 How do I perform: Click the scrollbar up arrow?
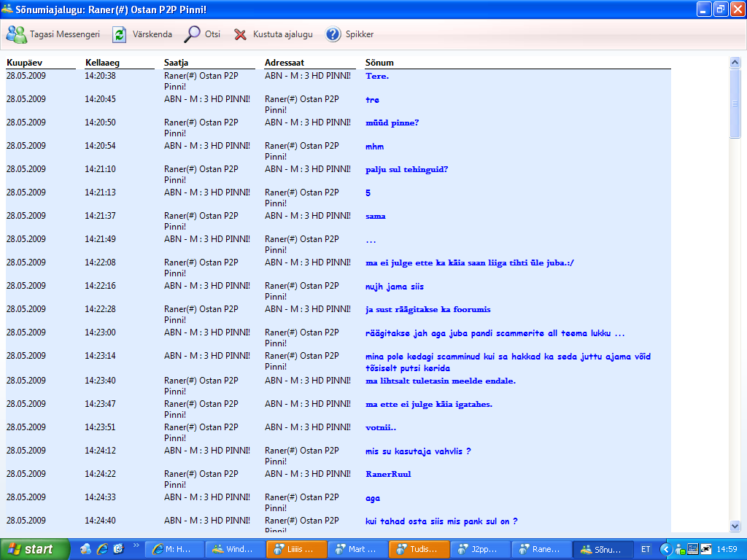point(735,63)
